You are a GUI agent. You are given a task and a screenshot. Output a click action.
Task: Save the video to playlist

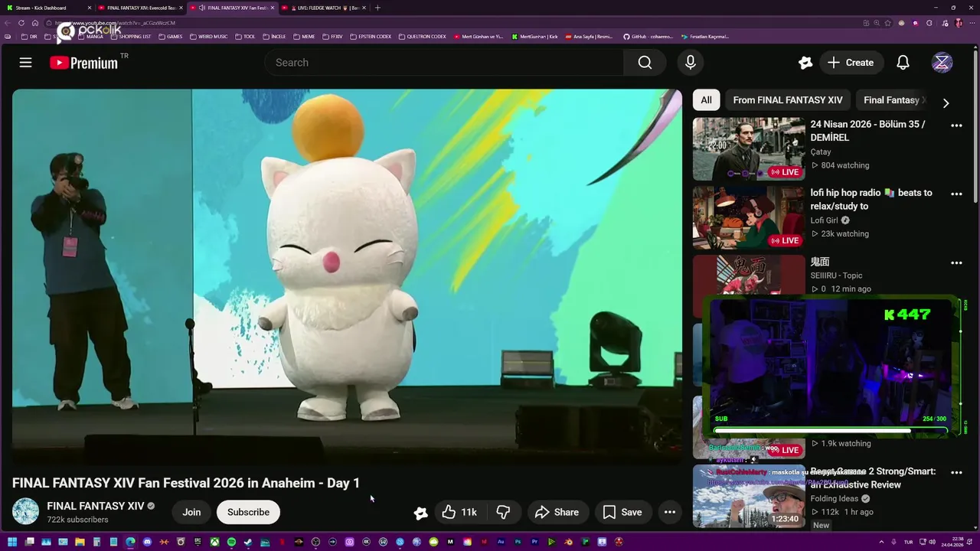coord(622,512)
